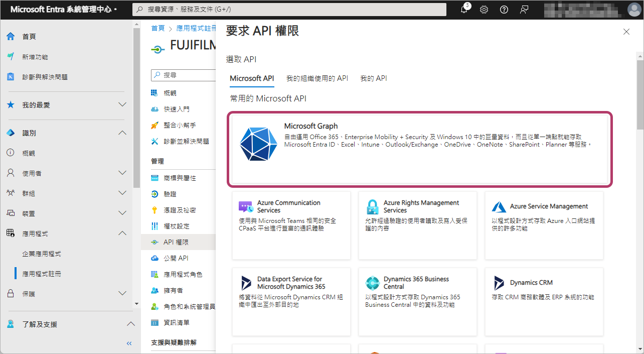Open API 權限 menu item
Viewport: 644px width, 354px height.
point(179,242)
